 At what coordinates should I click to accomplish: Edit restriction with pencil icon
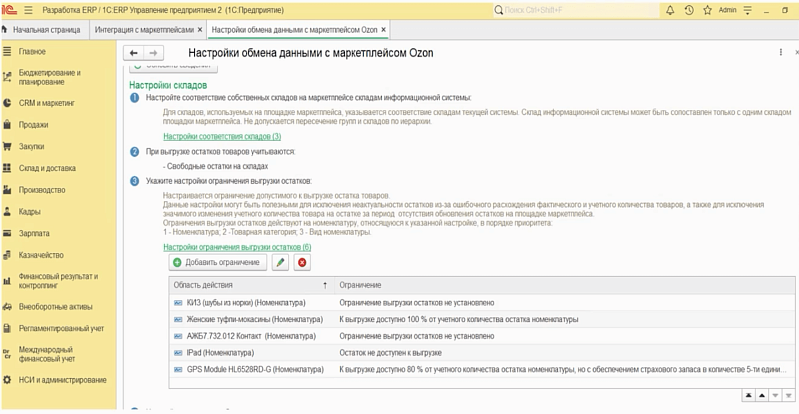tap(280, 262)
